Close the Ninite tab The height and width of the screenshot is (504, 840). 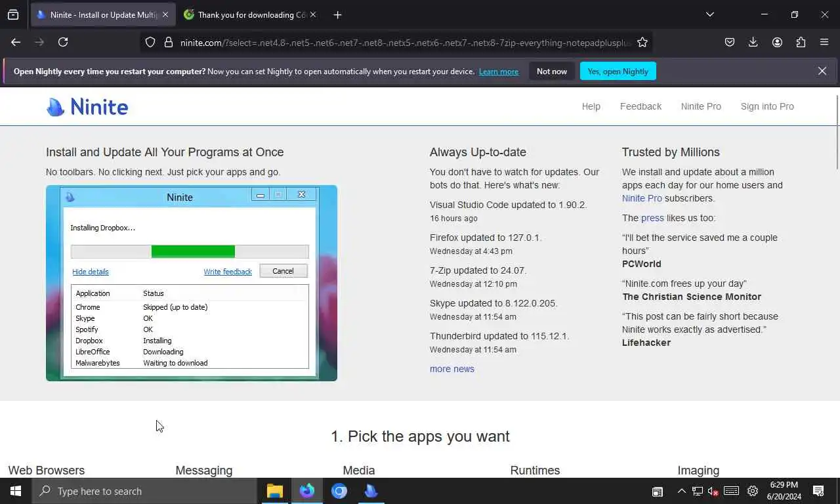tap(165, 14)
